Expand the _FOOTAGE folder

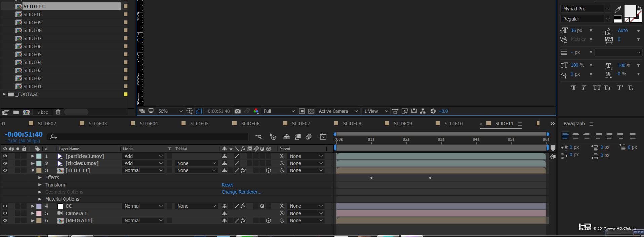[x=4, y=94]
